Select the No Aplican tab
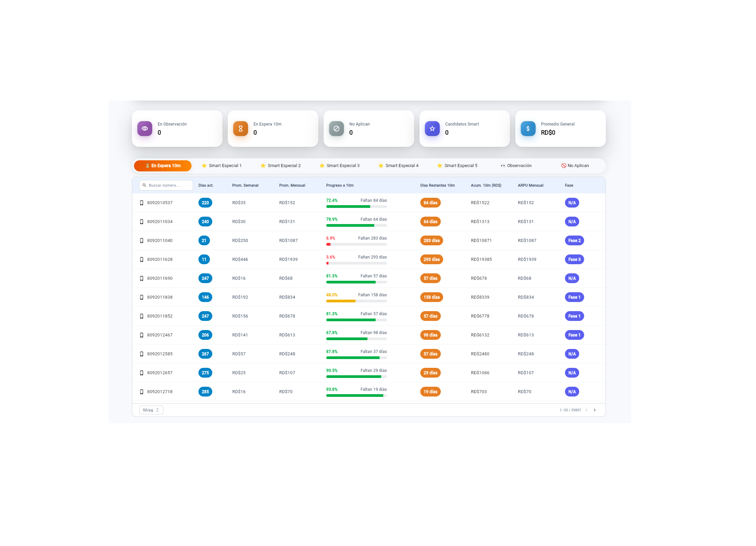The image size is (756, 546). pos(575,166)
